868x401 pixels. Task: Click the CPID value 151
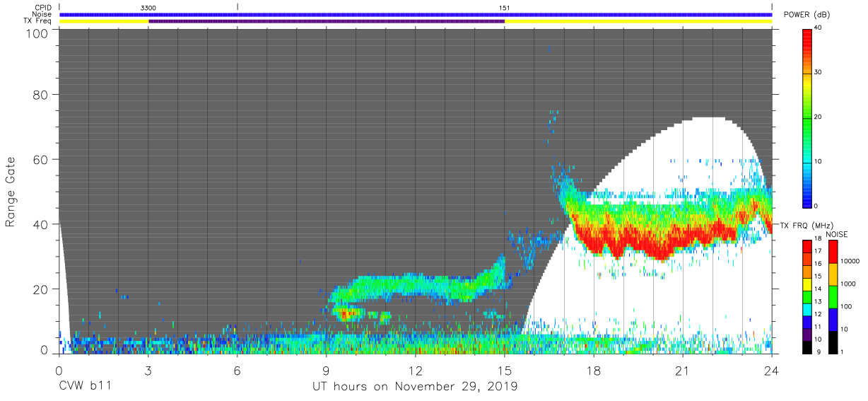click(505, 8)
